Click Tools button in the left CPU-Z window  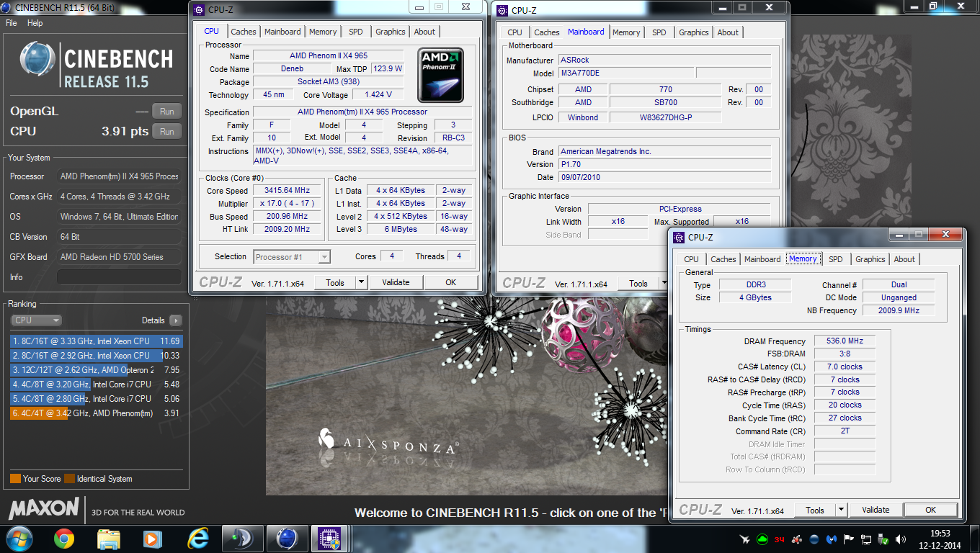tap(335, 282)
